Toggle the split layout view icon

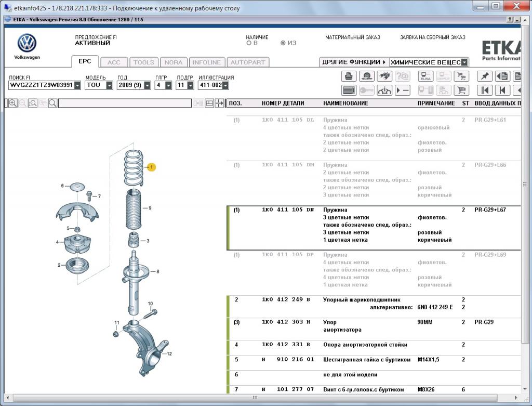(x=209, y=103)
